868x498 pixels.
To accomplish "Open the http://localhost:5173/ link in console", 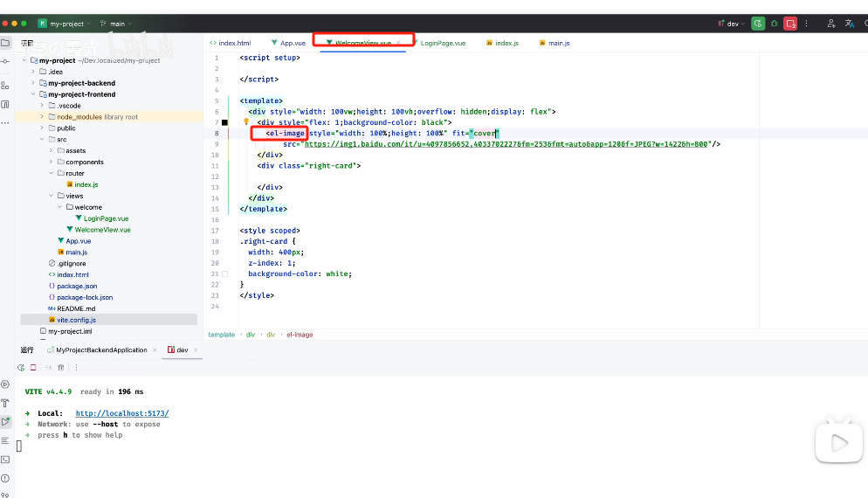I will (x=122, y=413).
